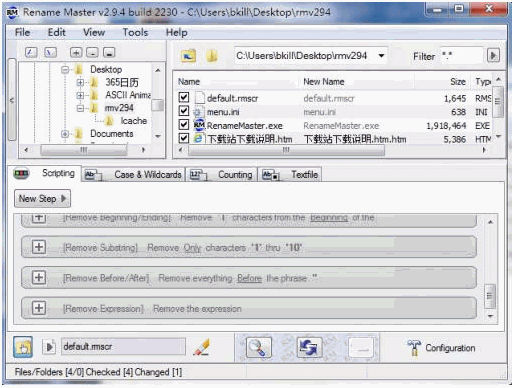Click the apply filter arrow button
512x388 pixels.
(x=493, y=55)
